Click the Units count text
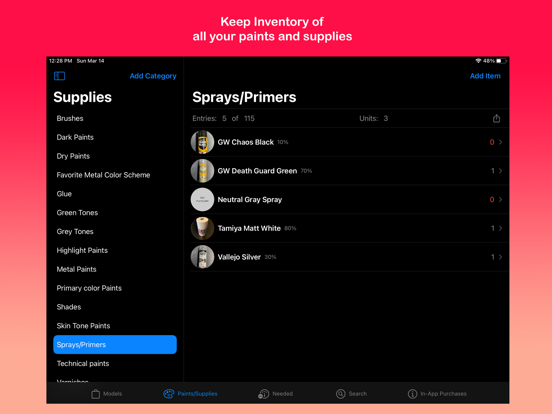552x414 pixels. point(374,118)
